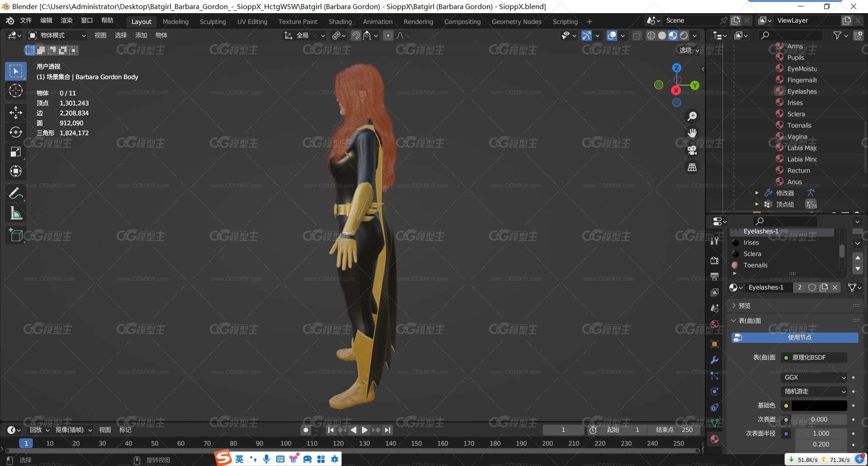Open the Modifiers properties wrench icon

(715, 360)
